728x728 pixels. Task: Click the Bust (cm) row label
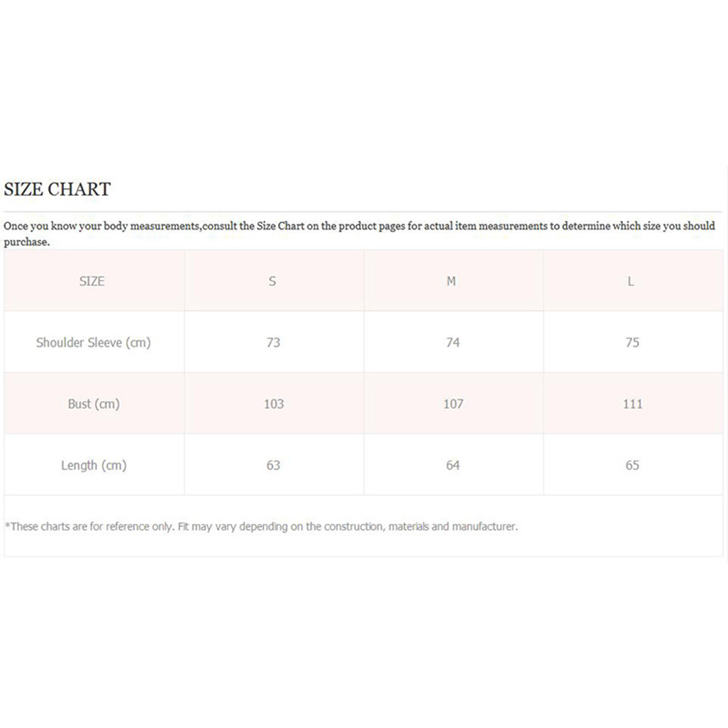(93, 404)
